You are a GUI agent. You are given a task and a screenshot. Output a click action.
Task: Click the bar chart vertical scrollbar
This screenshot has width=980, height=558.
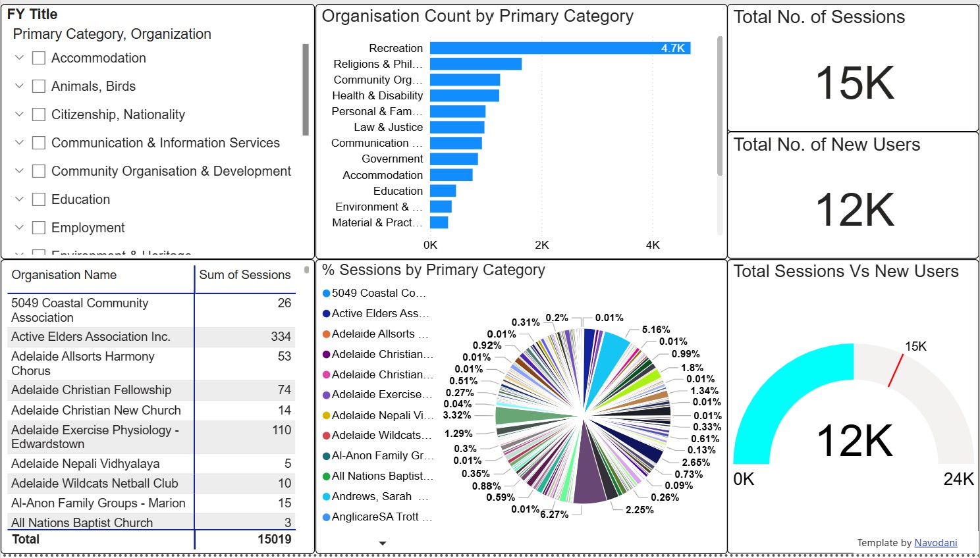tap(720, 105)
